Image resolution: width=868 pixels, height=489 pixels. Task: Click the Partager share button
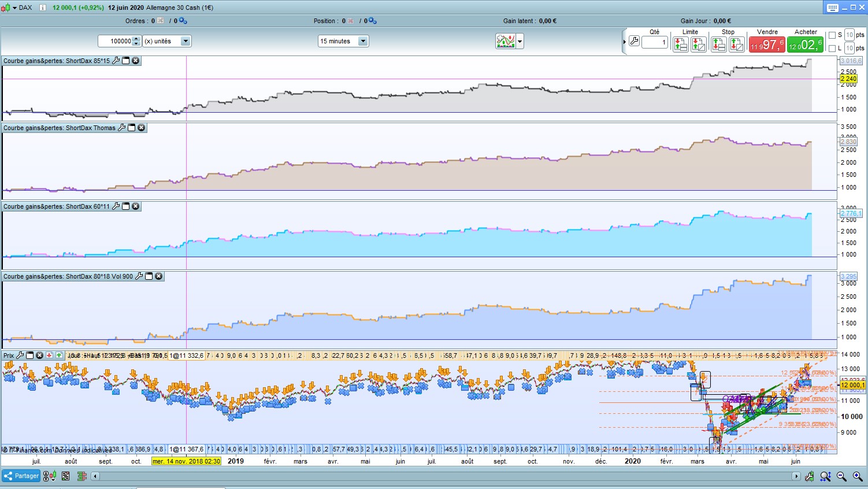click(21, 476)
